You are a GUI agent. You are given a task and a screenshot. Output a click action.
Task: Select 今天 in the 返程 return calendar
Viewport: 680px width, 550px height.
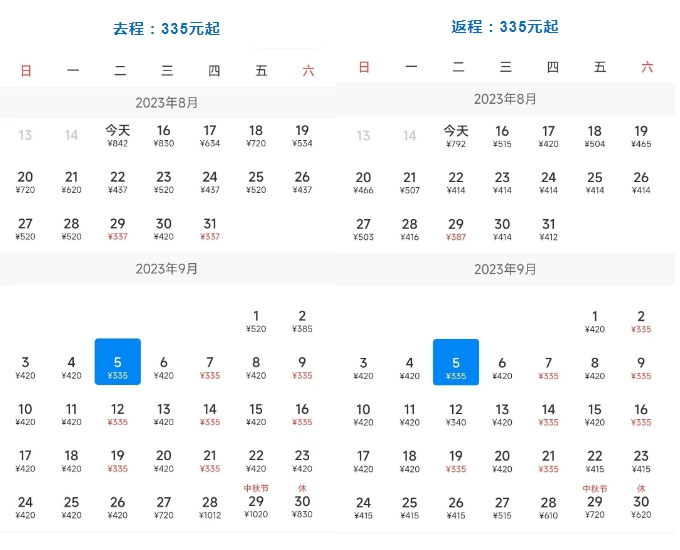(456, 136)
